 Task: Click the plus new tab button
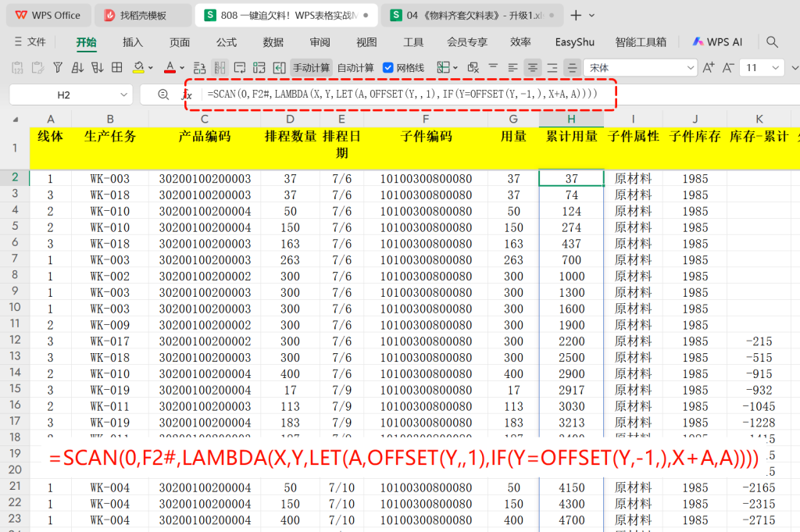[576, 16]
